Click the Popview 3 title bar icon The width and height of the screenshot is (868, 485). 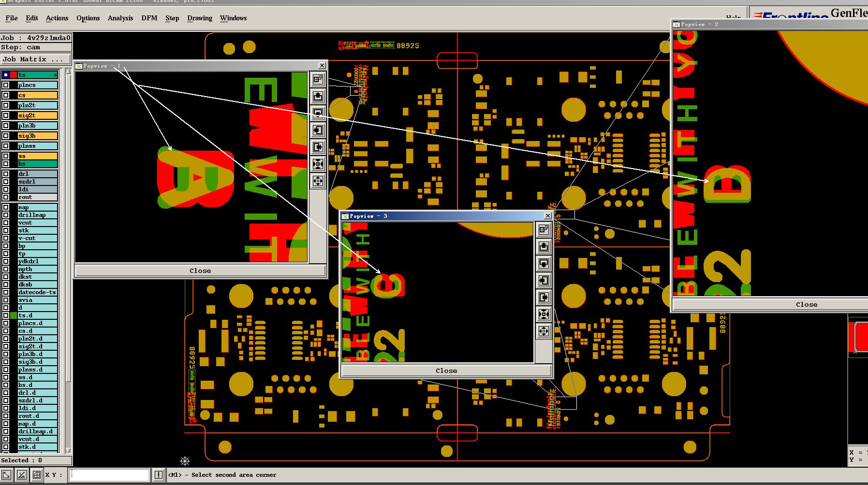(x=345, y=216)
